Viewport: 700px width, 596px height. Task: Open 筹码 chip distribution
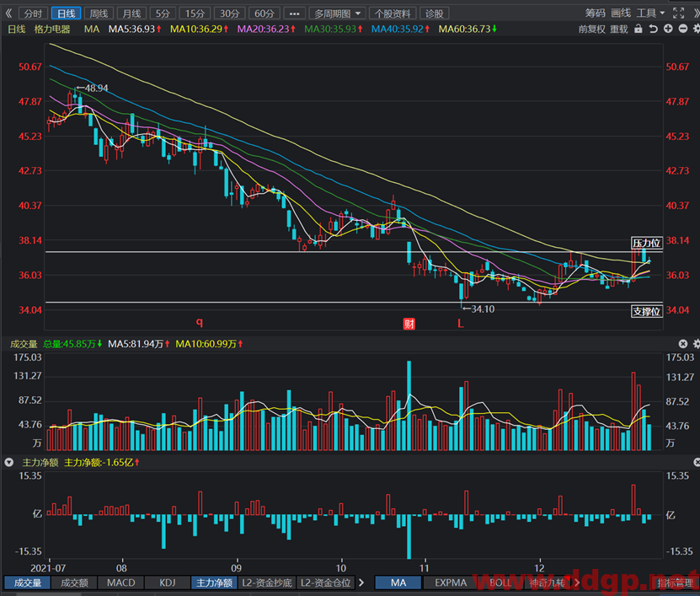[x=595, y=13]
